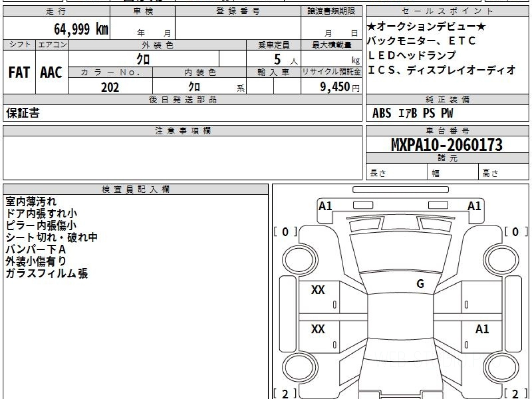The height and width of the screenshot is (399, 532).
Task: Select the ICS、ディスプレイオーディオ line
Action: (x=442, y=70)
